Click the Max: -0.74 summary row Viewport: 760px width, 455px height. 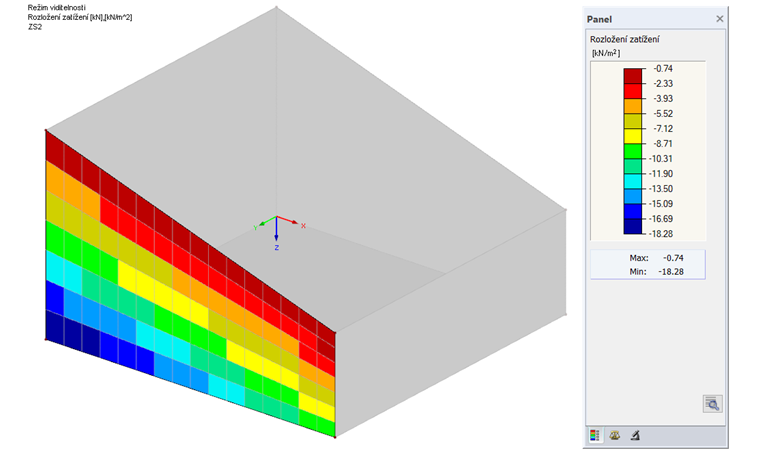pyautogui.click(x=656, y=258)
